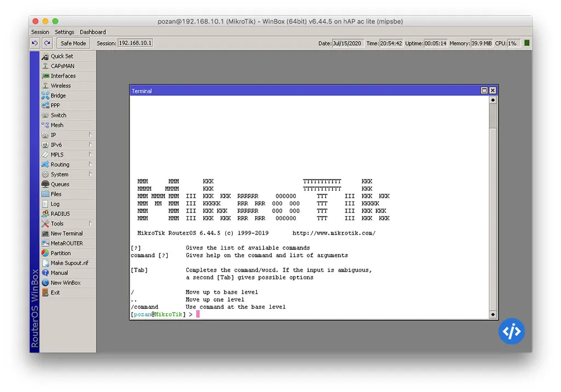Open the Session menu

click(x=40, y=32)
